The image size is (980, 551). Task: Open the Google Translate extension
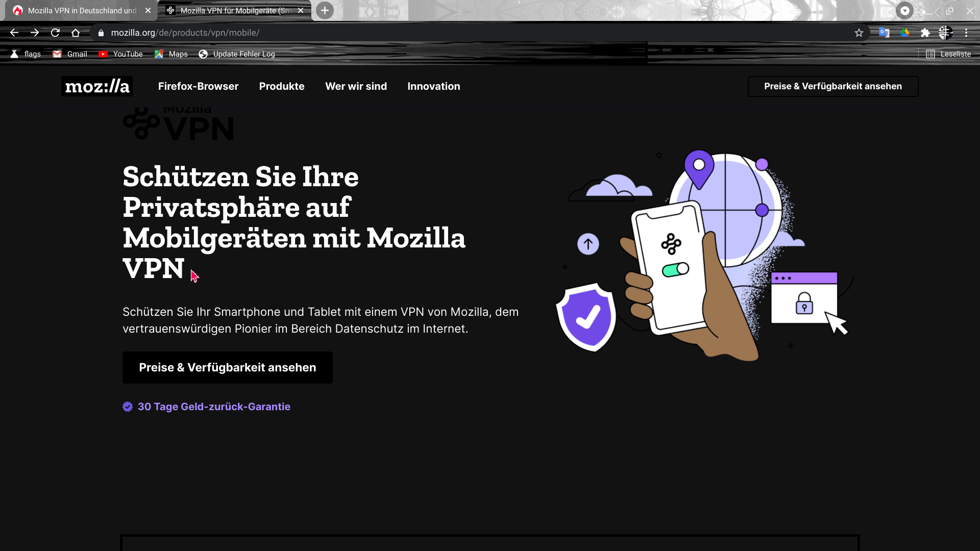click(x=884, y=33)
